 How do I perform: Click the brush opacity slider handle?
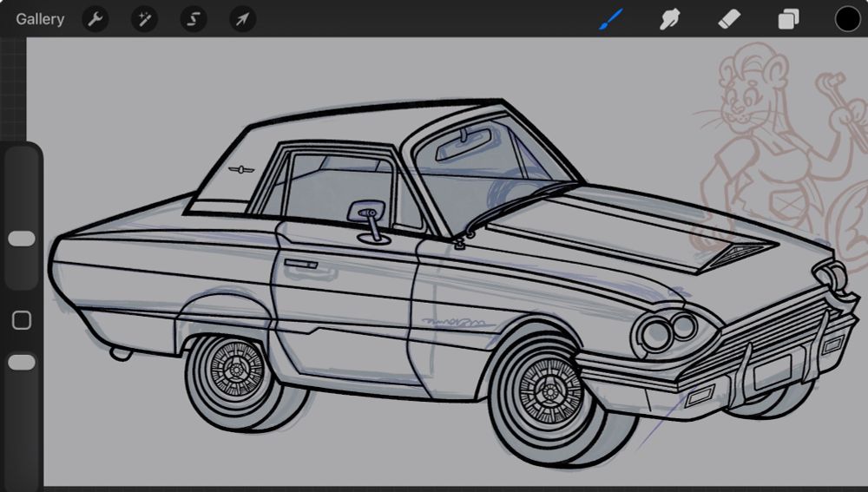coord(22,363)
